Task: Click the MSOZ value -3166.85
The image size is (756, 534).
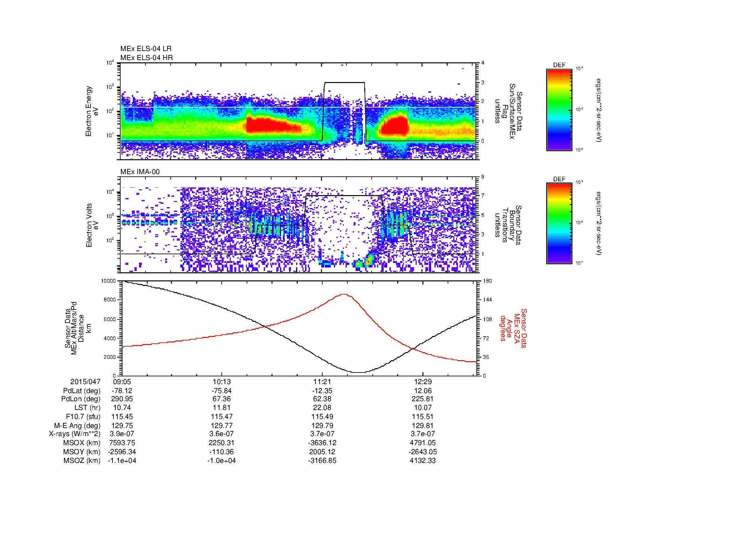Action: click(322, 461)
